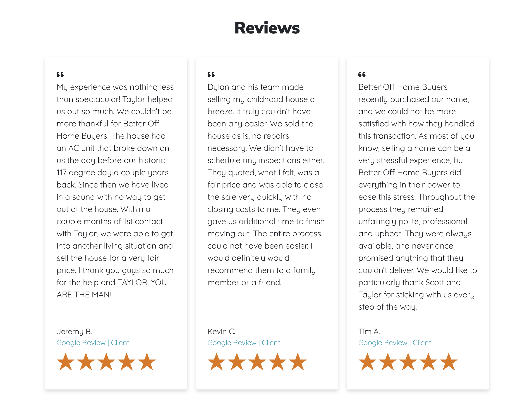Open Tim A.'s Google Review | Client link

[394, 343]
